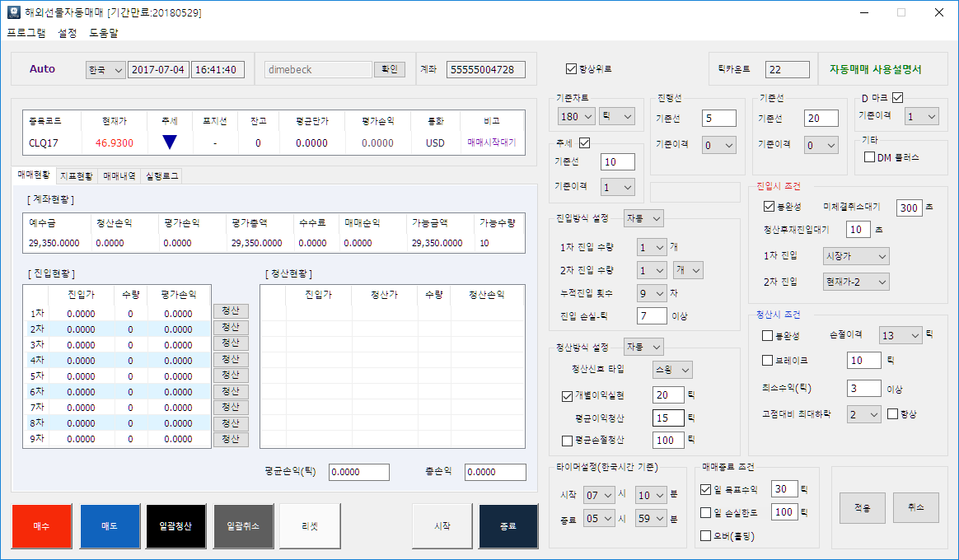This screenshot has height=560, width=959.
Task: Click the 청산 button for row 1차
Action: click(x=231, y=311)
